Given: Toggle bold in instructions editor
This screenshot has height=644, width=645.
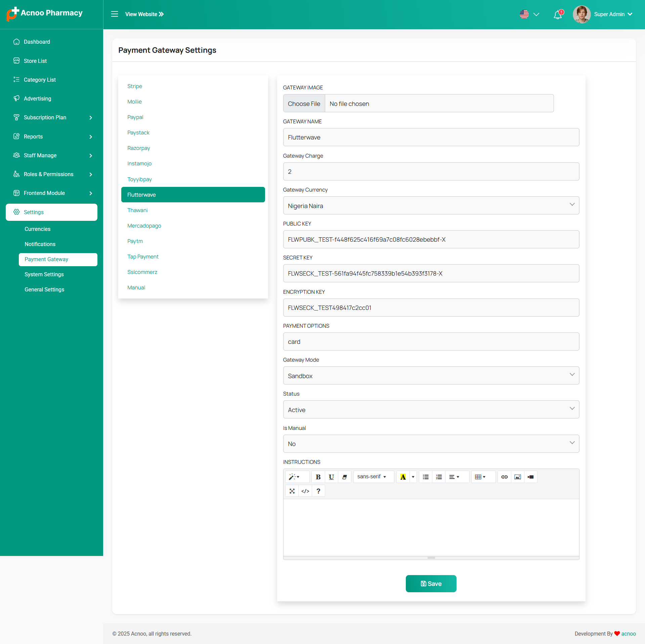Looking at the screenshot, I should [x=318, y=477].
